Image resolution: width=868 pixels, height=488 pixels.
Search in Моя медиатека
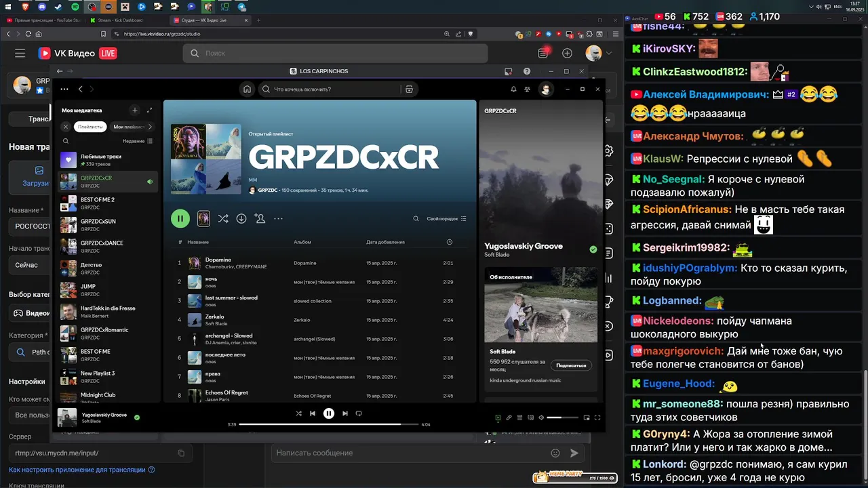pyautogui.click(x=66, y=141)
